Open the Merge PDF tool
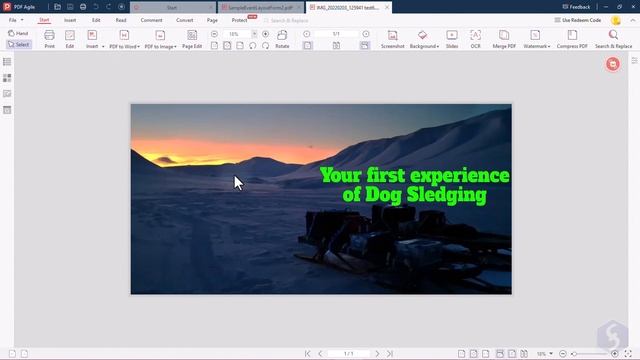640x360 pixels. point(504,39)
